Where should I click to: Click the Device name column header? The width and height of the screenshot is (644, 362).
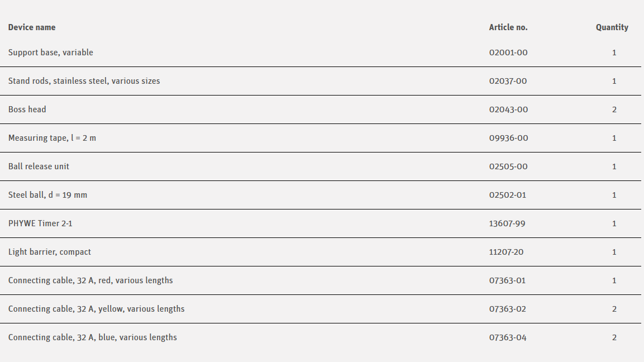coord(32,27)
